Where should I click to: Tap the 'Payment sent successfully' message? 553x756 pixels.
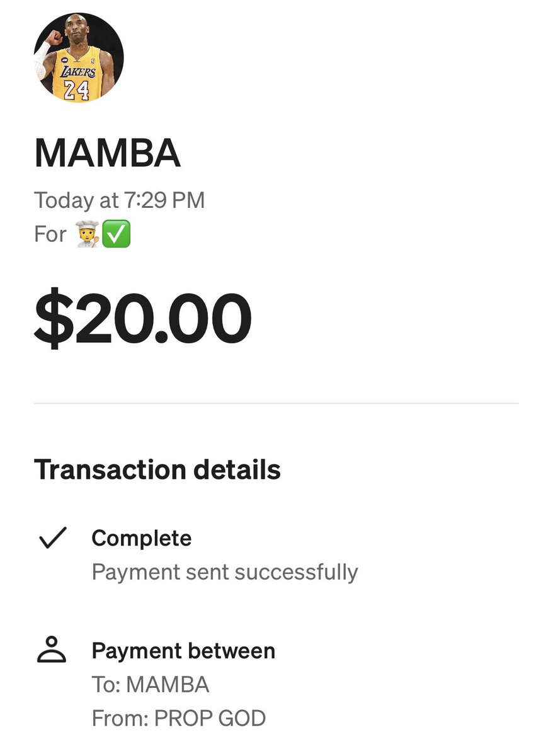pyautogui.click(x=225, y=572)
